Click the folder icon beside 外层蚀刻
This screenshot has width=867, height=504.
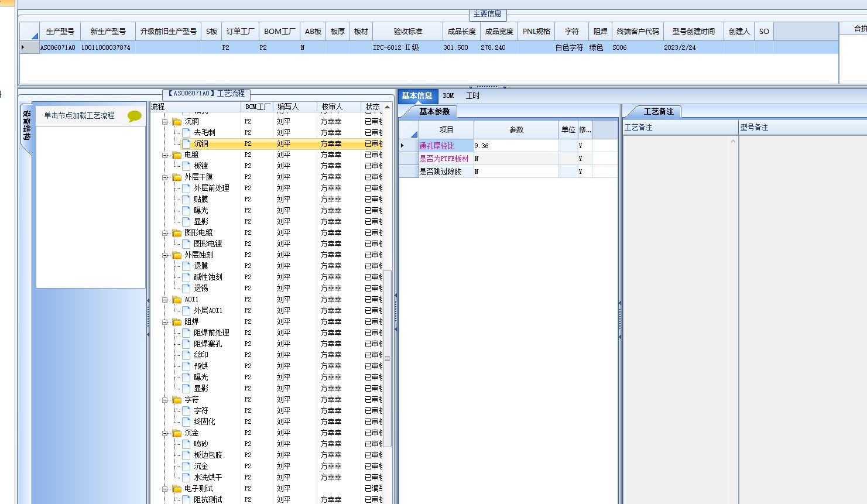tap(177, 255)
